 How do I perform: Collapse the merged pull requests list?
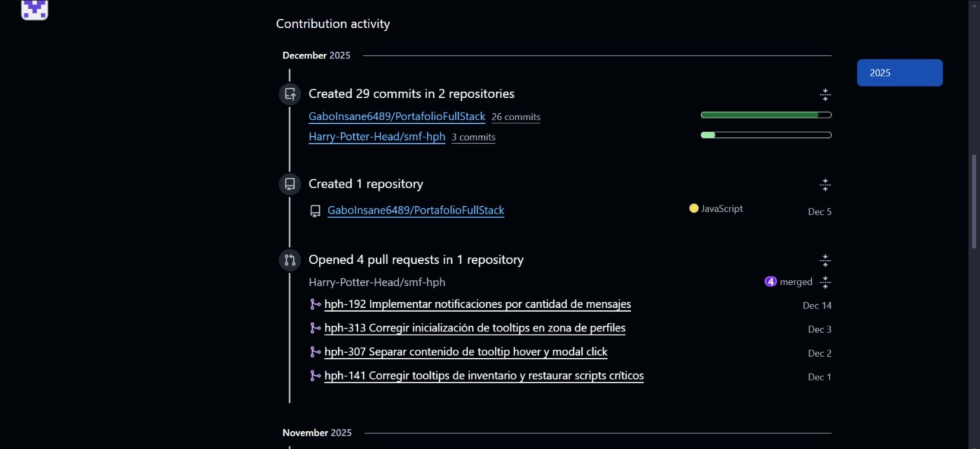coord(825,282)
